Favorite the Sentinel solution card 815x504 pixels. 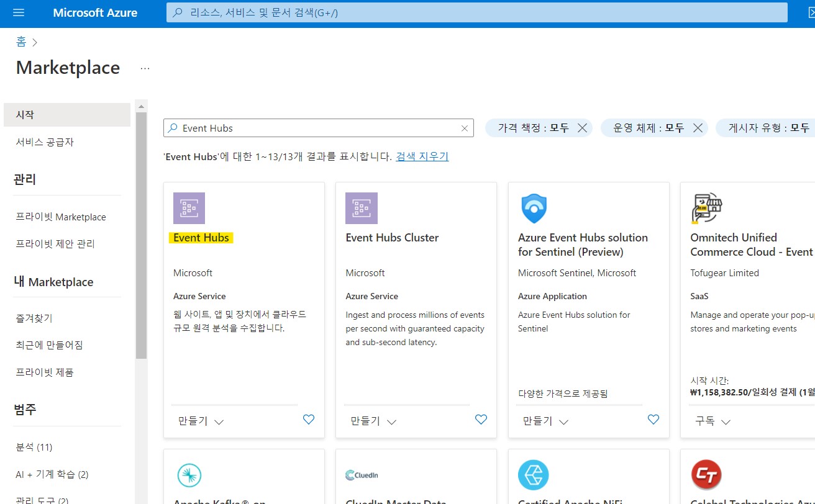pyautogui.click(x=653, y=420)
